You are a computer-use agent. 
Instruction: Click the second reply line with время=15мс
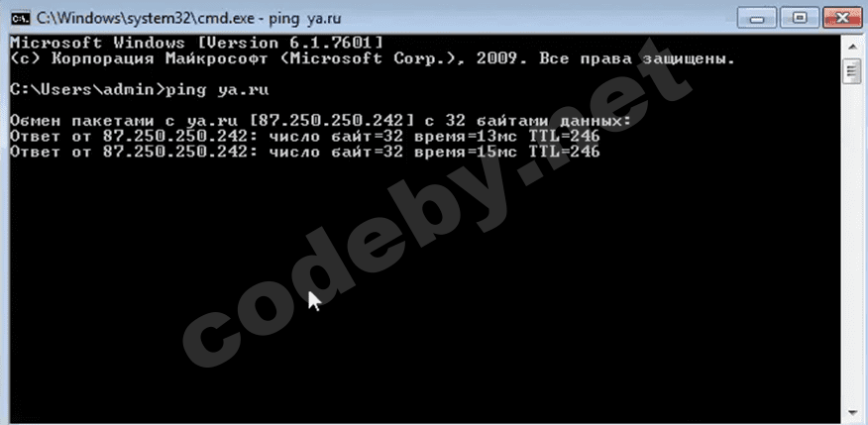tap(305, 152)
